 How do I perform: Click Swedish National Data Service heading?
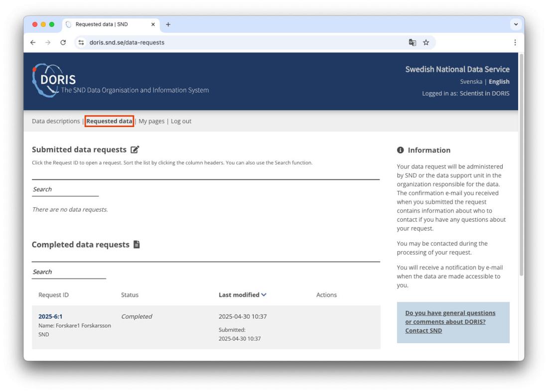coord(457,69)
